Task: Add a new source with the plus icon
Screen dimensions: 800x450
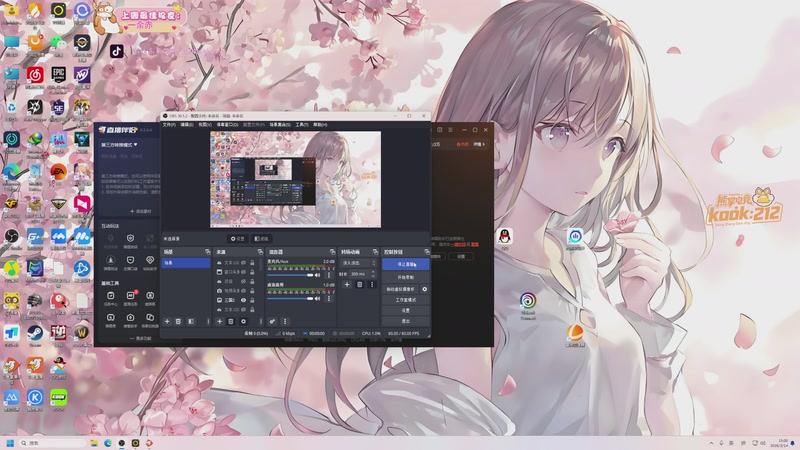Action: click(x=219, y=321)
